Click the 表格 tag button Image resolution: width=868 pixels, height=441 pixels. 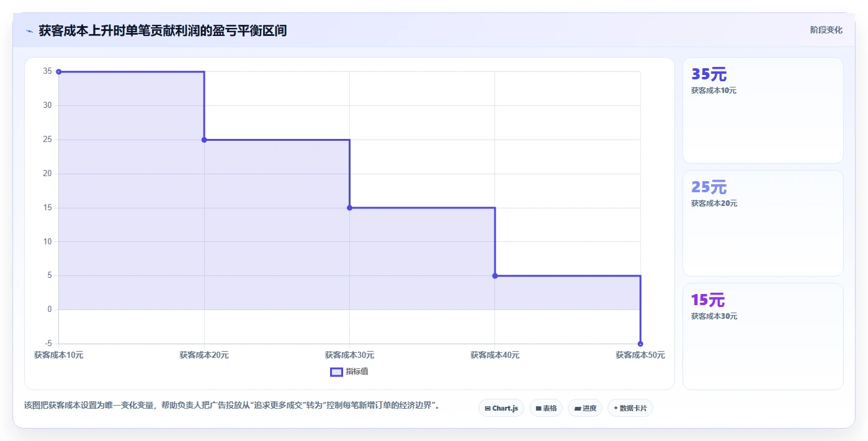click(x=546, y=408)
